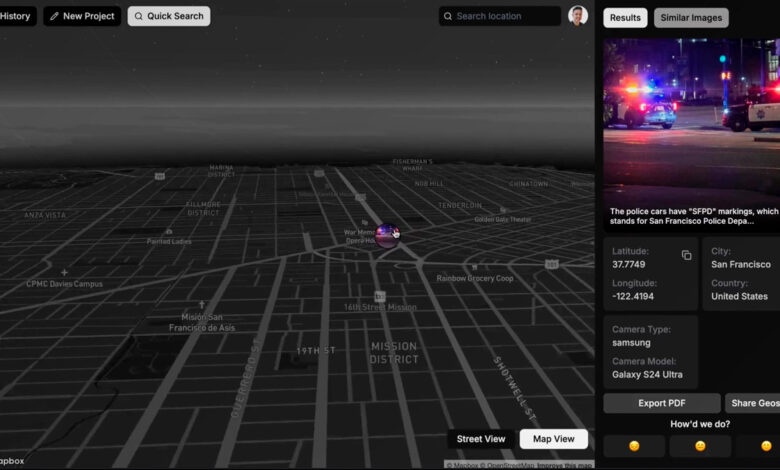Screen dimensions: 780x470
Task: Select the camera model Galaxy S24 Ultra
Action: coord(647,375)
